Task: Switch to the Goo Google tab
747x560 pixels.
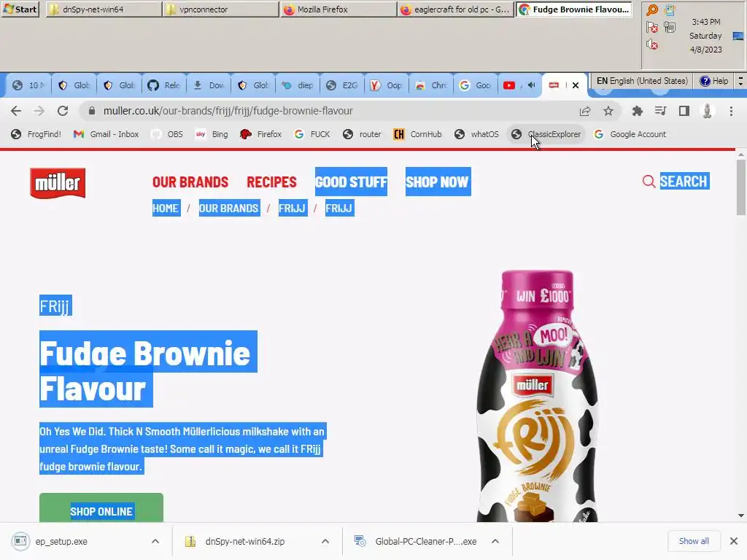Action: click(476, 85)
